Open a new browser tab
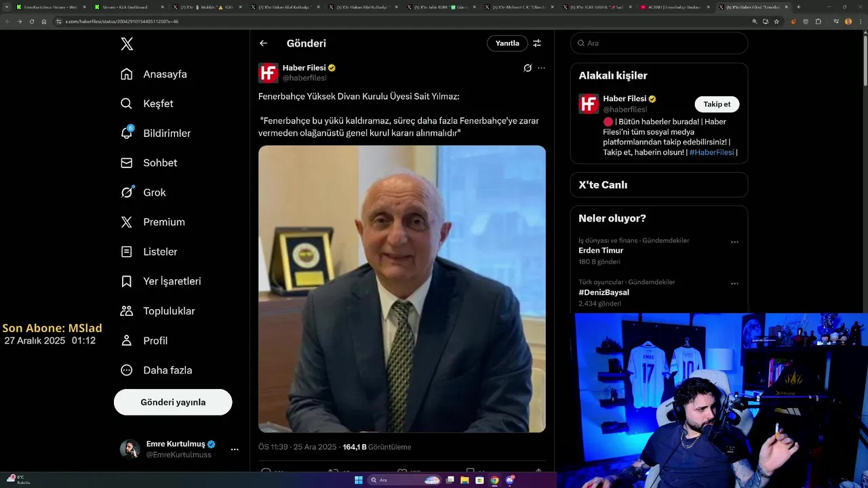Screen dimensions: 868x488 [x=798, y=7]
